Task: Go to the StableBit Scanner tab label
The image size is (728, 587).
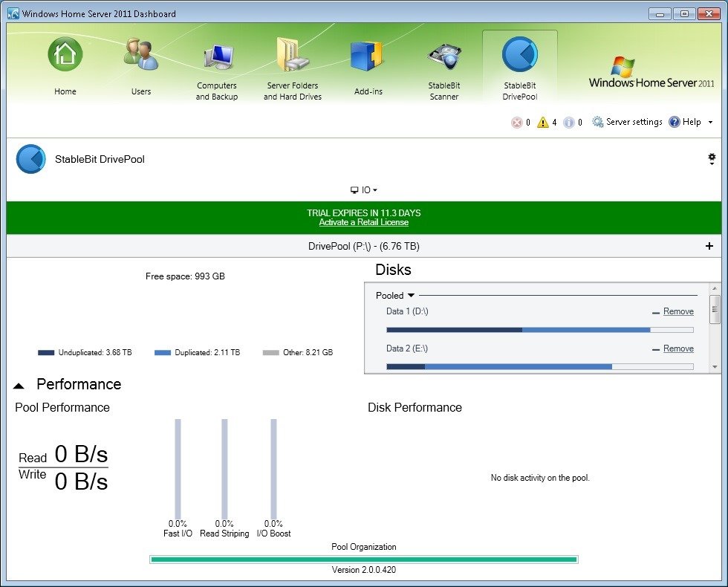Action: coord(444,91)
